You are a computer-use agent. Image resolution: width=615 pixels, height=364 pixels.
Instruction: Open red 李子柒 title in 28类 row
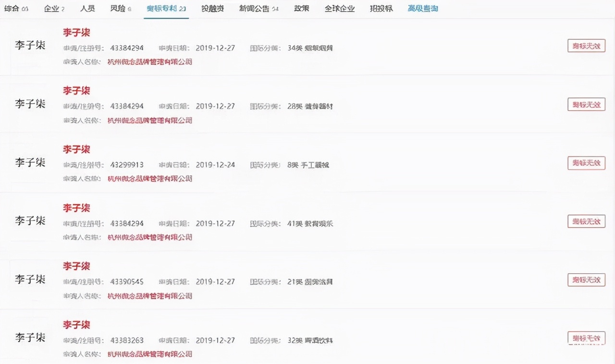point(76,91)
